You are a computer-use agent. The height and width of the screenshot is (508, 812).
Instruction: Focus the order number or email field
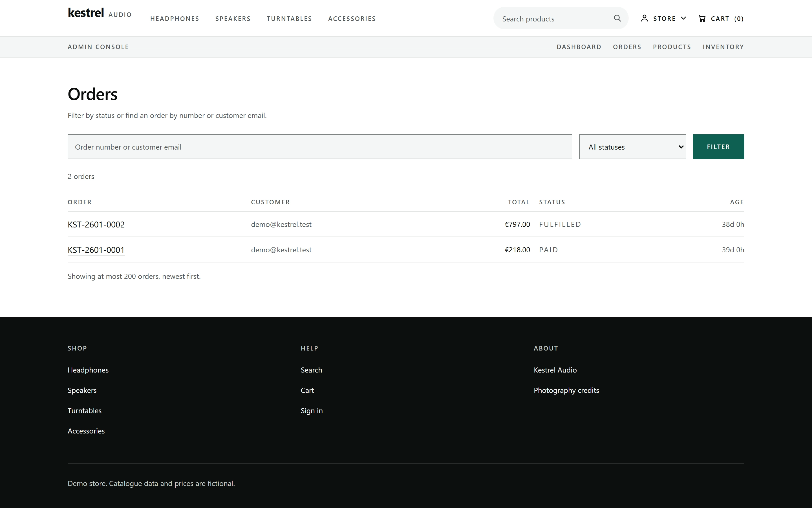tap(320, 147)
